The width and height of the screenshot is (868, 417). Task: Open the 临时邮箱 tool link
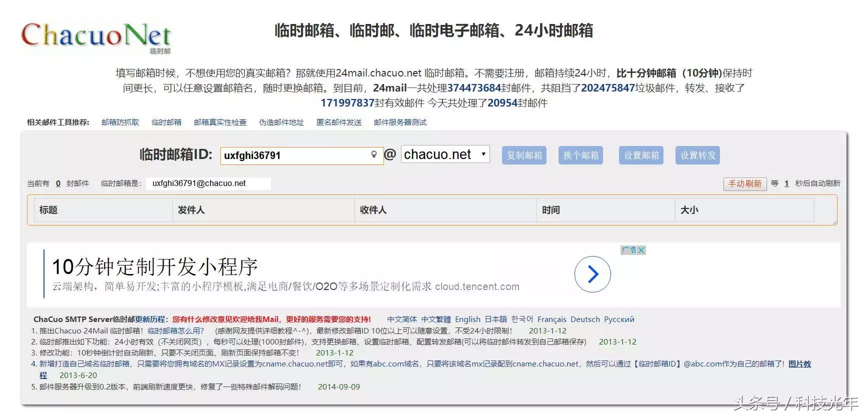point(166,122)
